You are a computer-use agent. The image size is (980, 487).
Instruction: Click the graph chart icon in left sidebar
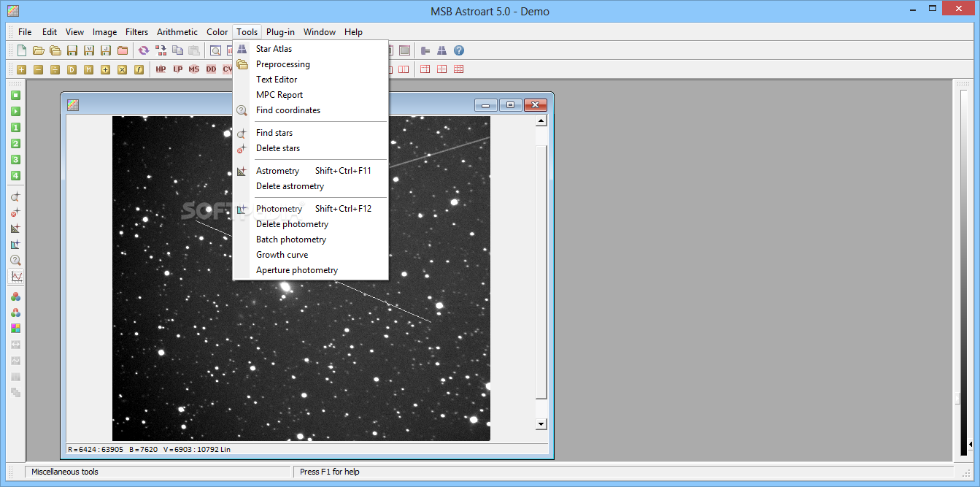[x=15, y=277]
